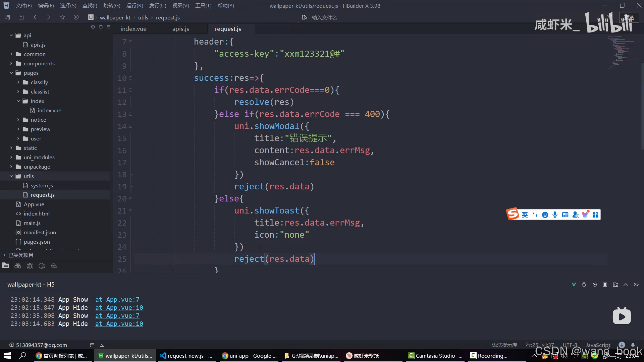
Task: Open the debug bug panel in sidebar
Action: coord(30,266)
